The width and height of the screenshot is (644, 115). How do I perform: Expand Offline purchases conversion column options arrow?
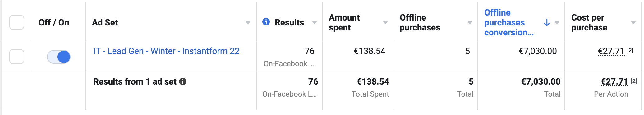click(x=557, y=22)
